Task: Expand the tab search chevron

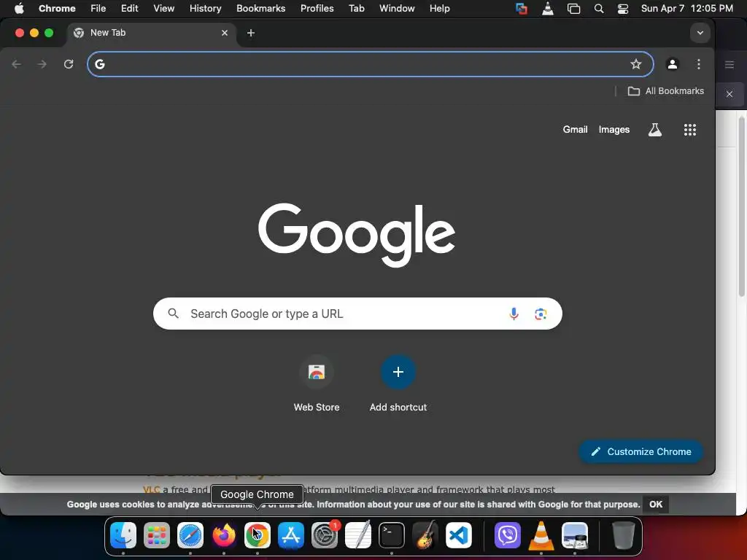Action: click(700, 33)
